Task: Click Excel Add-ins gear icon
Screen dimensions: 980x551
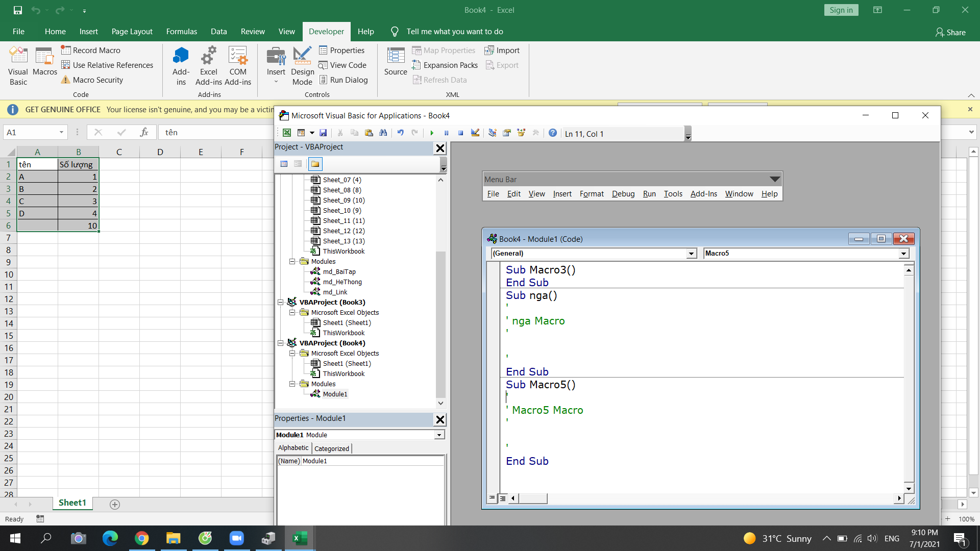Action: [208, 66]
